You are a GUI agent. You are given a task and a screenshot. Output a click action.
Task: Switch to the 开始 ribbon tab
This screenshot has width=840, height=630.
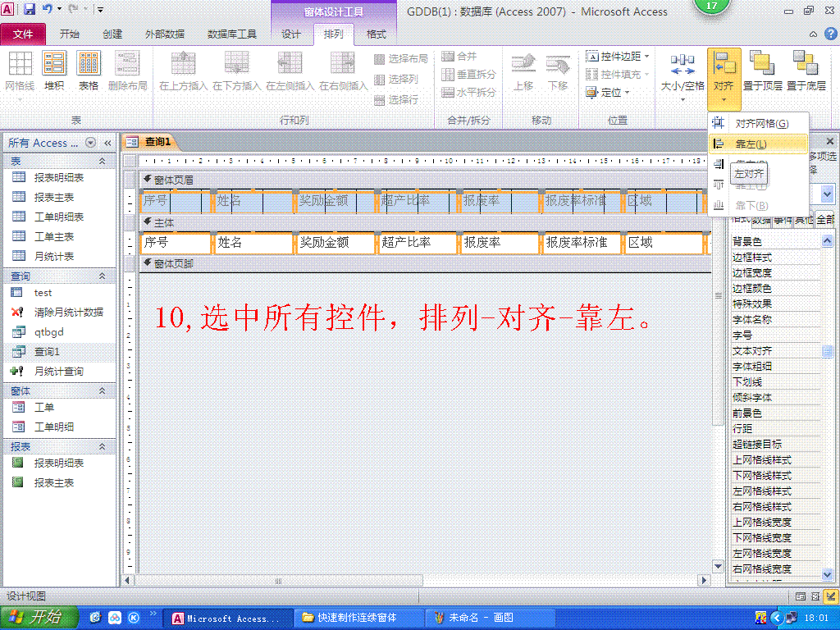click(69, 34)
